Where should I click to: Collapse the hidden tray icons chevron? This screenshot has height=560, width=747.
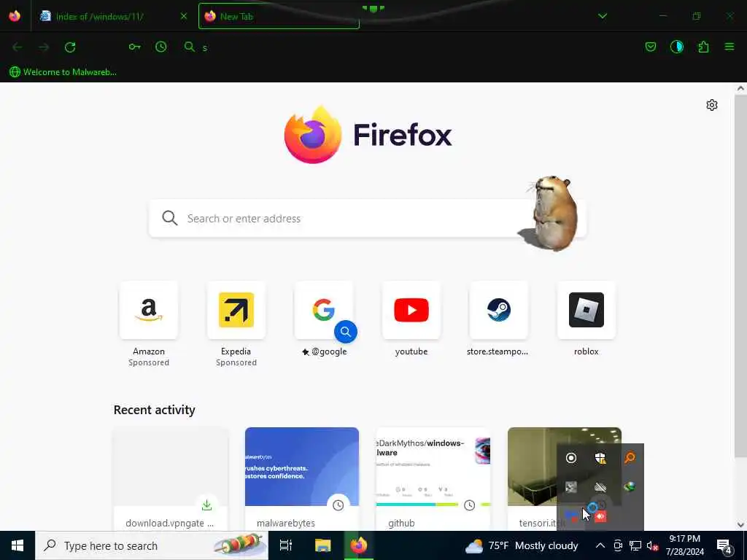tap(600, 545)
